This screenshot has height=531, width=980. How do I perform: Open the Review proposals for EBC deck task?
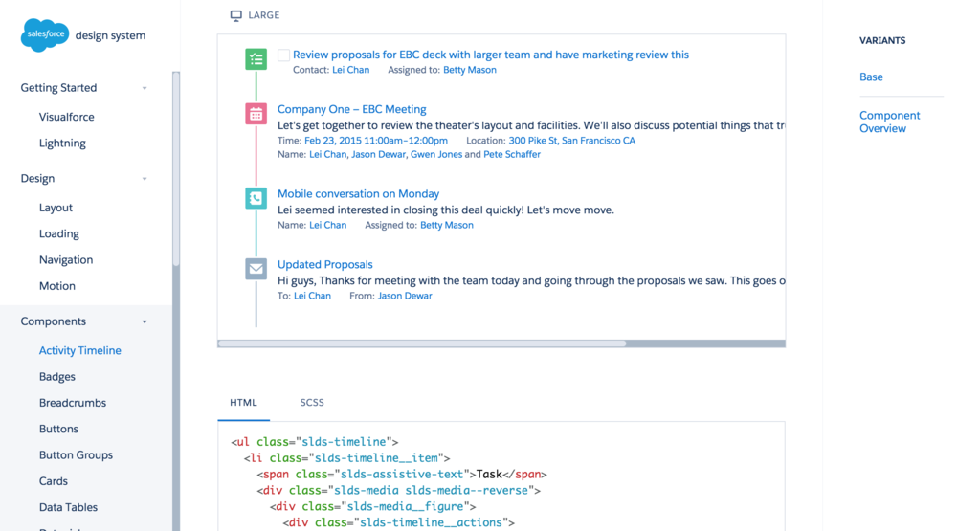coord(491,55)
